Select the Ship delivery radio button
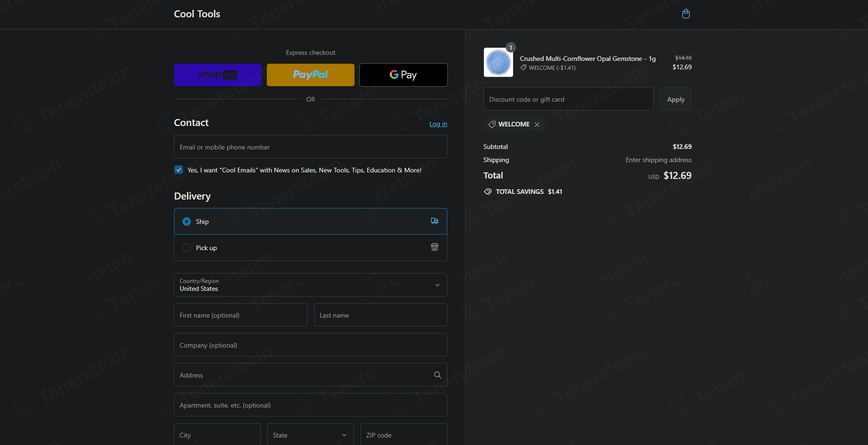 tap(187, 221)
